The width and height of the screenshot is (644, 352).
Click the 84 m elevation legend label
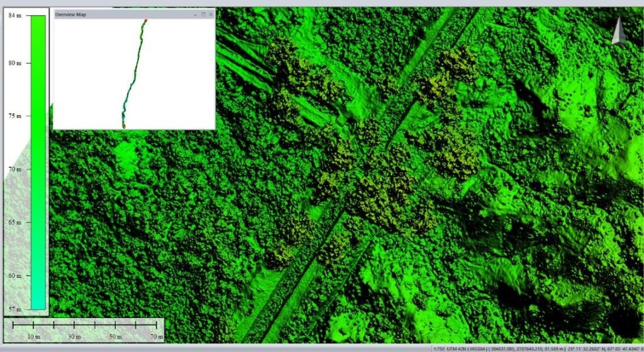(15, 16)
